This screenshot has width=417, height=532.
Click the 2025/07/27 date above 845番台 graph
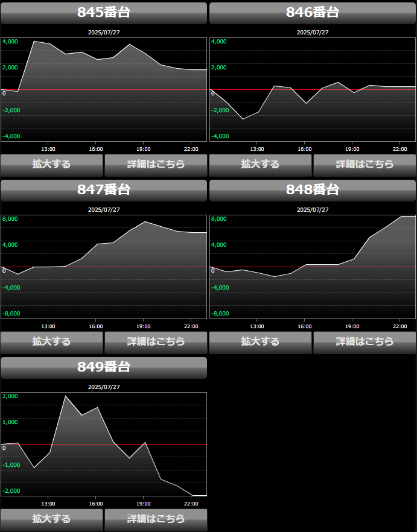click(x=104, y=32)
